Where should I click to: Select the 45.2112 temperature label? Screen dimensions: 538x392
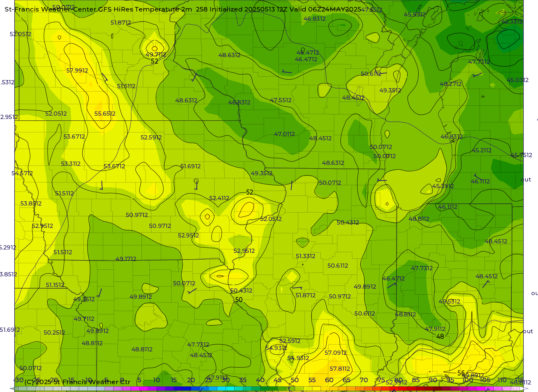[x=481, y=150]
